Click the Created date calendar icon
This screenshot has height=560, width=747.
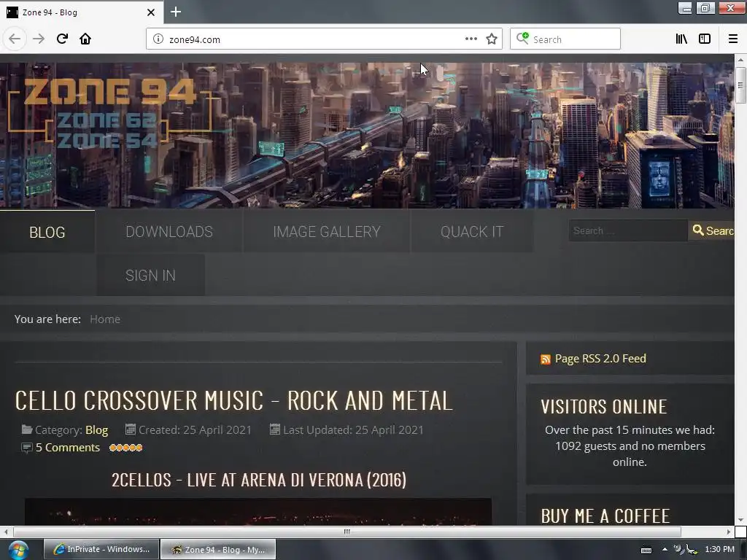point(130,429)
